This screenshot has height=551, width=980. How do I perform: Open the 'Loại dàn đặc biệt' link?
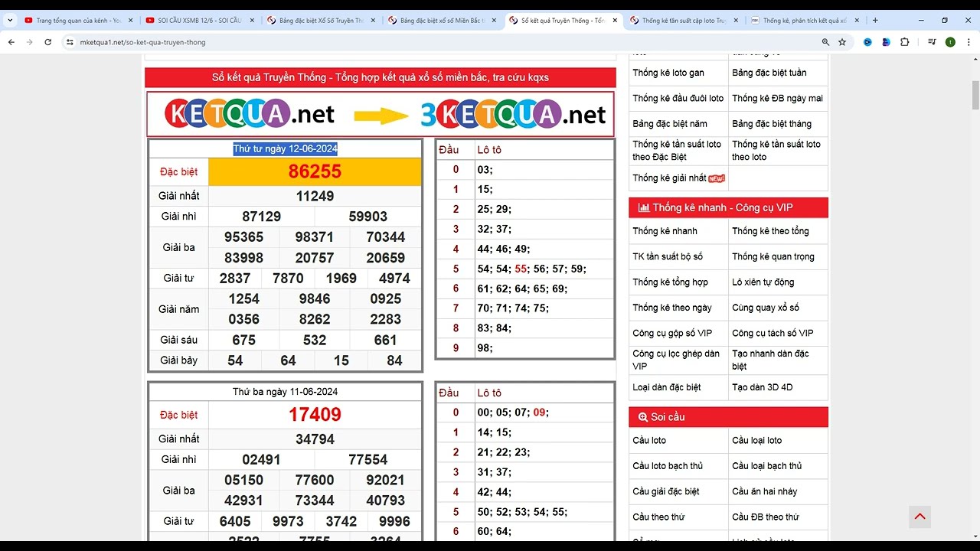coord(667,387)
